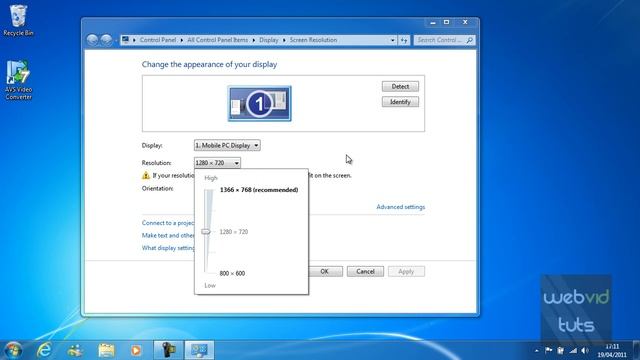Go to Control Panel breadcrumb
Screen dimensions: 640x360
tap(158, 40)
